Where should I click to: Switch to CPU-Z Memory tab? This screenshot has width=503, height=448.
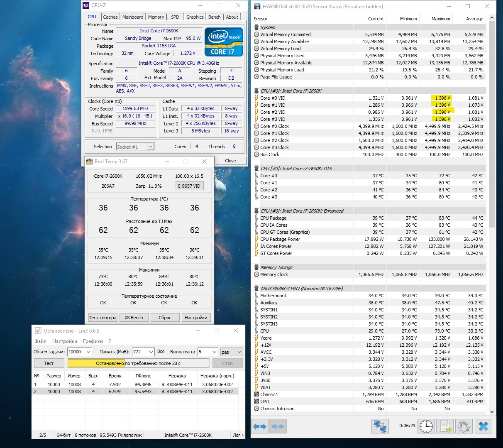[x=156, y=17]
